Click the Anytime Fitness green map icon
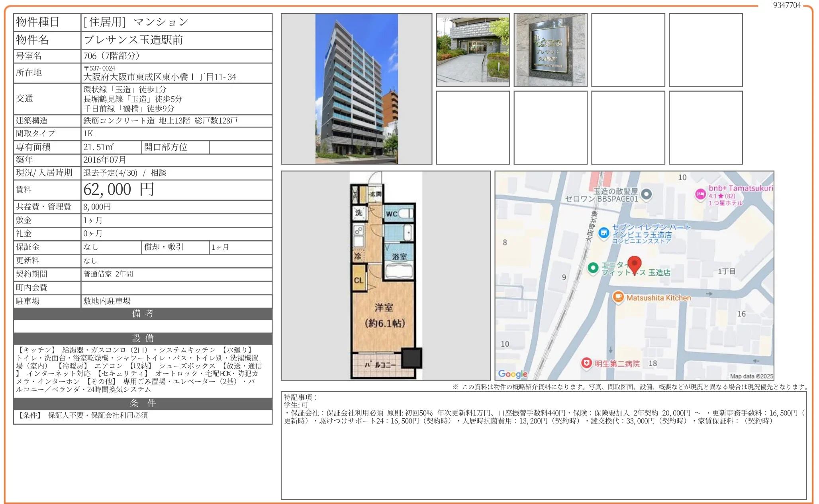The height and width of the screenshot is (504, 819). (x=593, y=268)
